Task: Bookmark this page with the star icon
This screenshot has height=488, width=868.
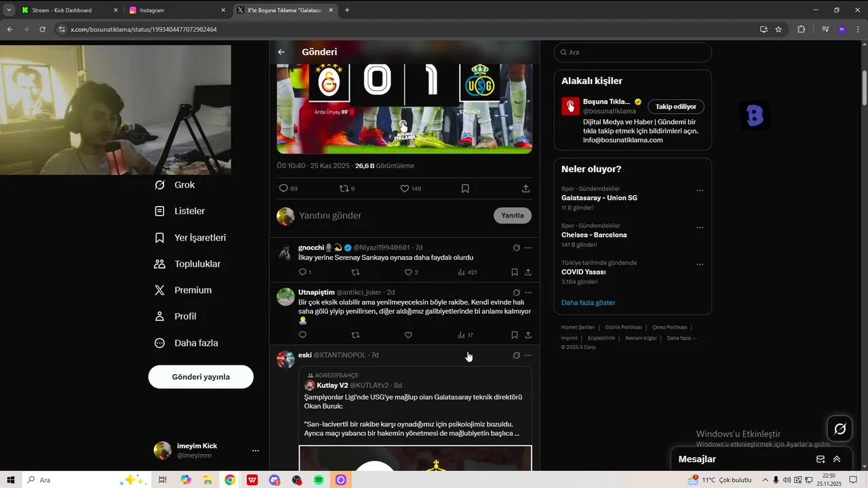Action: pyautogui.click(x=778, y=29)
